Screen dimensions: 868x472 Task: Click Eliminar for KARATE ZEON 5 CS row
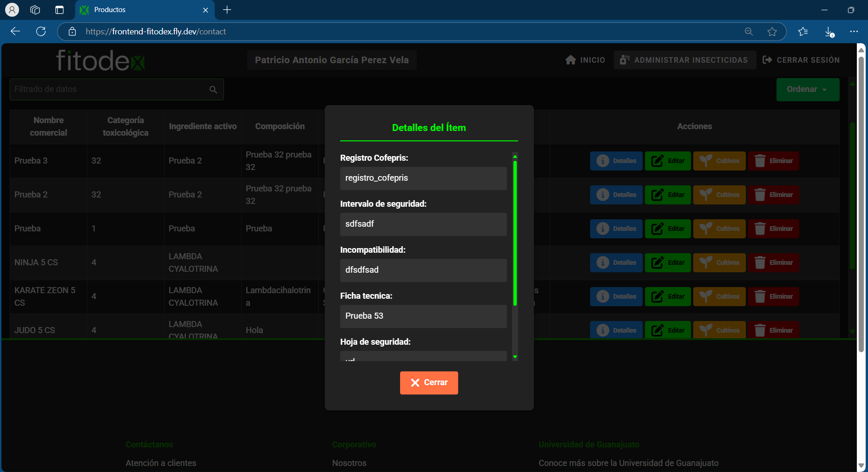[x=774, y=296]
